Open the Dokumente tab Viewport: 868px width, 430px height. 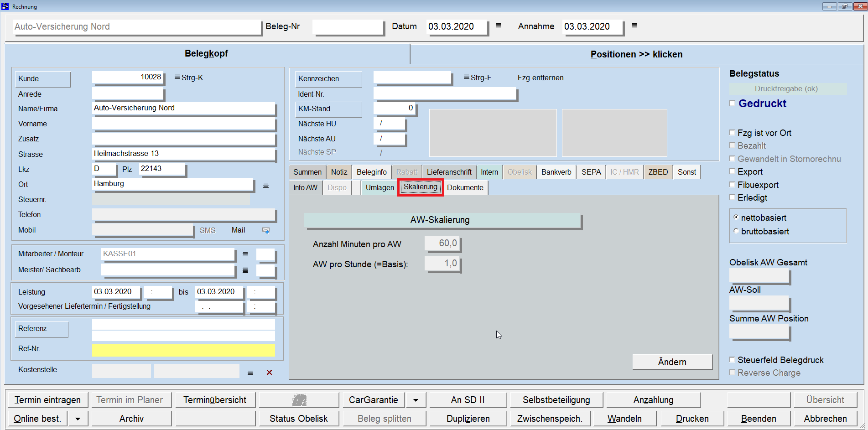[465, 187]
